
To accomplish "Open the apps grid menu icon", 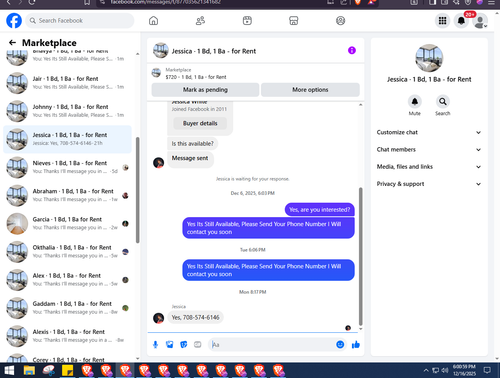I will coord(442,21).
